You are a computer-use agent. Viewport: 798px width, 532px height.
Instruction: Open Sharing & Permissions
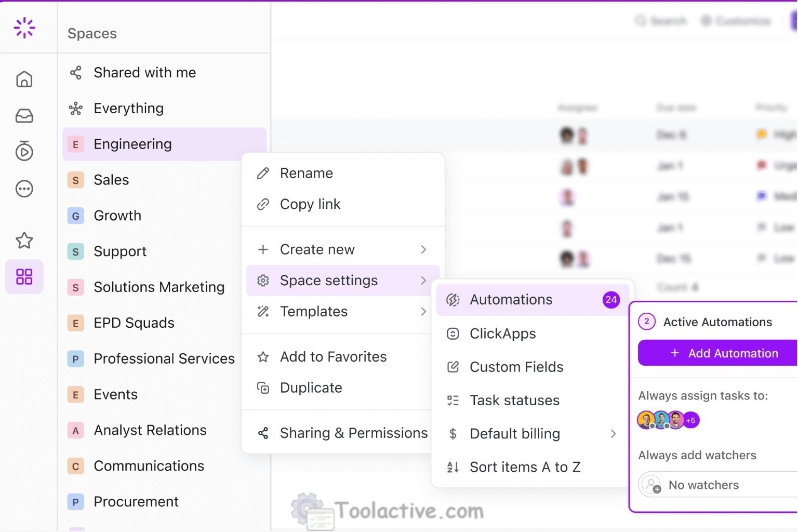(353, 432)
